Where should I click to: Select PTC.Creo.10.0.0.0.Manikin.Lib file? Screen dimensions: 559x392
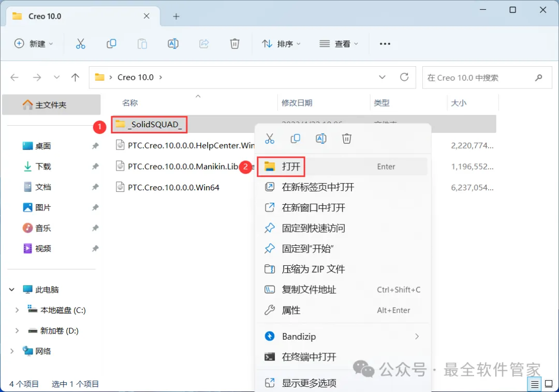pyautogui.click(x=185, y=167)
